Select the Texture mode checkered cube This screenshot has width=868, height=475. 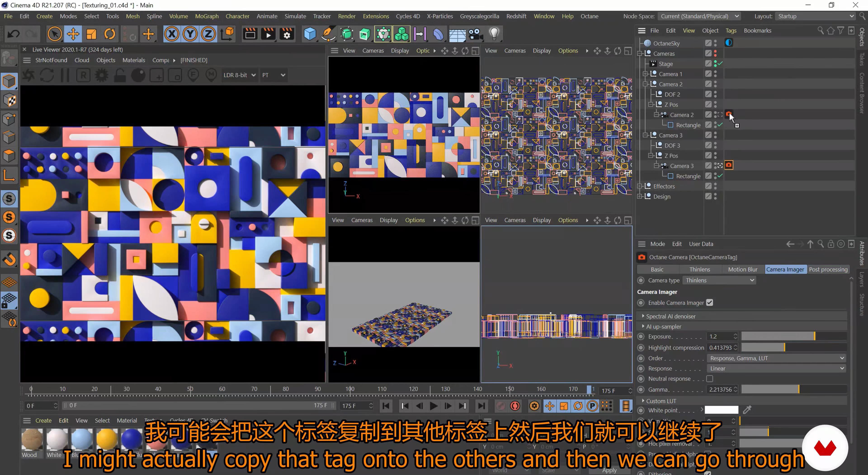click(9, 100)
